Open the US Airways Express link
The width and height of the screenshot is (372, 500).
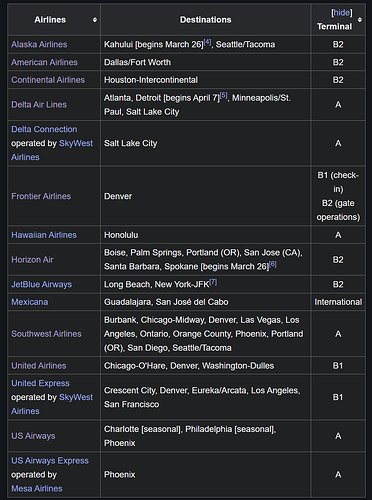click(x=50, y=461)
